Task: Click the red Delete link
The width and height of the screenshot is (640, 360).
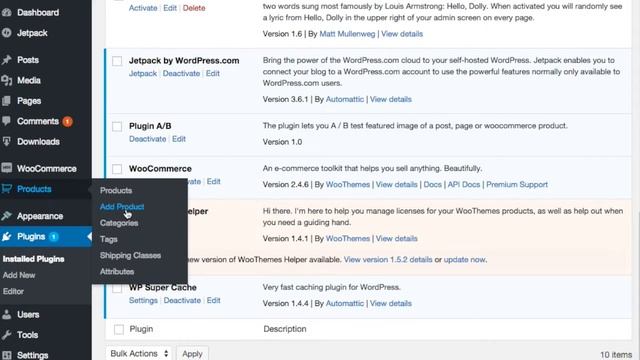Action: click(194, 8)
